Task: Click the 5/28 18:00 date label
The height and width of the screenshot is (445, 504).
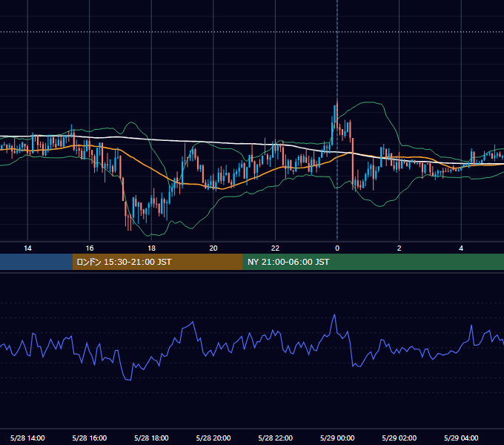Action: 151,438
